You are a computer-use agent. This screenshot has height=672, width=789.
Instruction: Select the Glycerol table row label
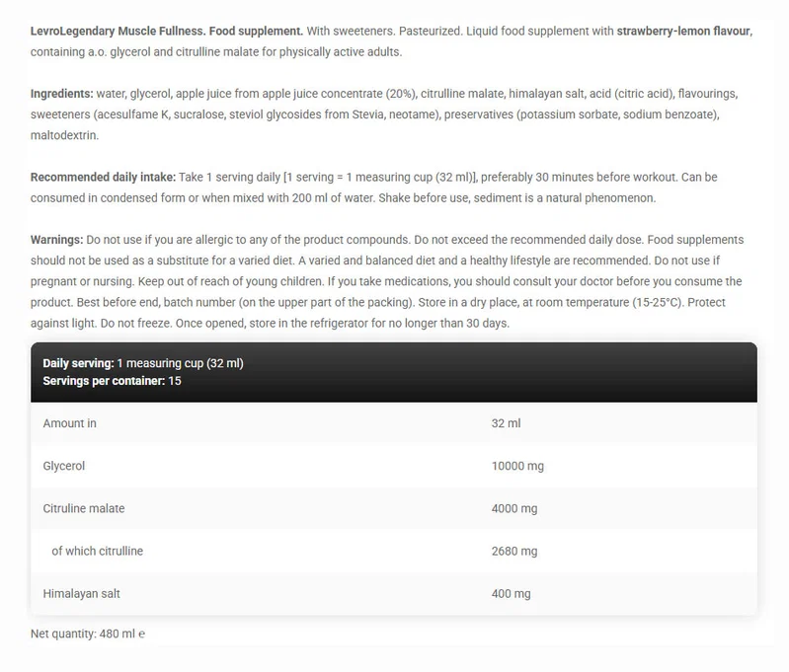click(x=64, y=467)
